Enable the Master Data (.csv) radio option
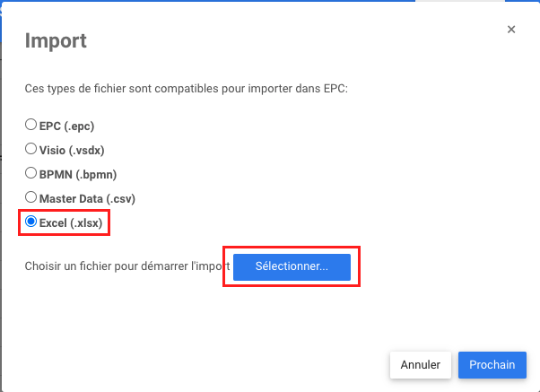Viewport: 540px width, 392px height. pos(31,197)
